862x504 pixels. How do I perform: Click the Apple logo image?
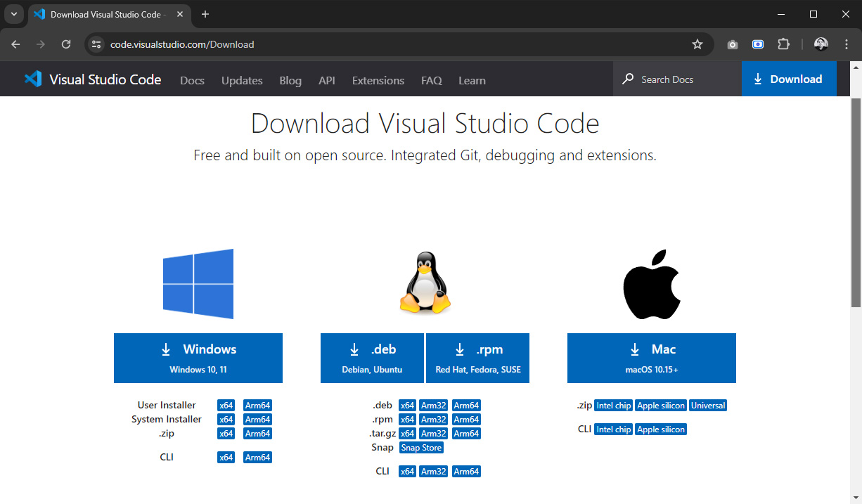click(x=652, y=284)
